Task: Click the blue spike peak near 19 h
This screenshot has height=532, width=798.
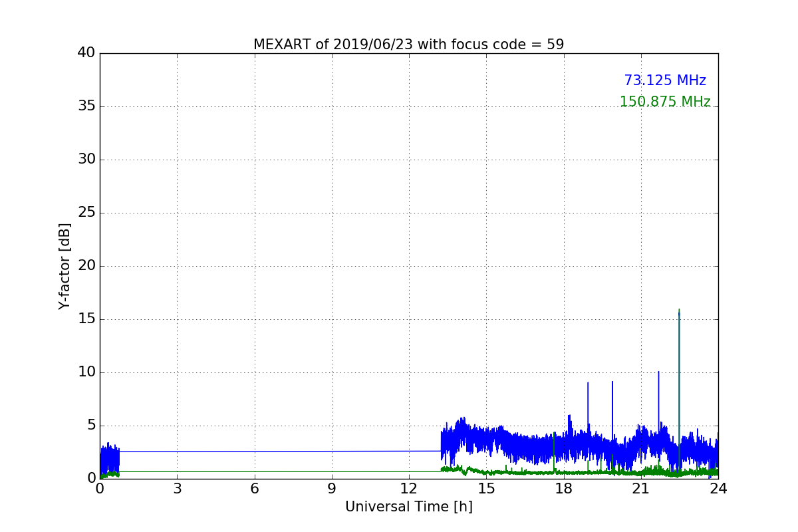Action: 588,383
